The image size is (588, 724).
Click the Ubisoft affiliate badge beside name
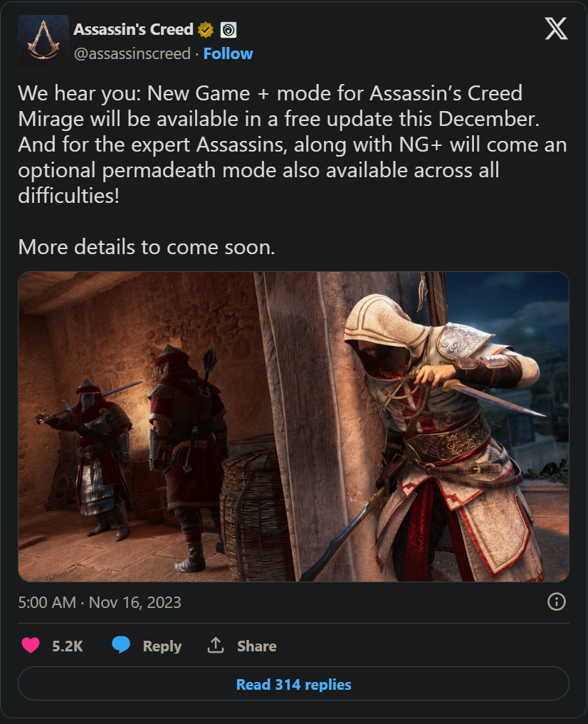pyautogui.click(x=229, y=30)
